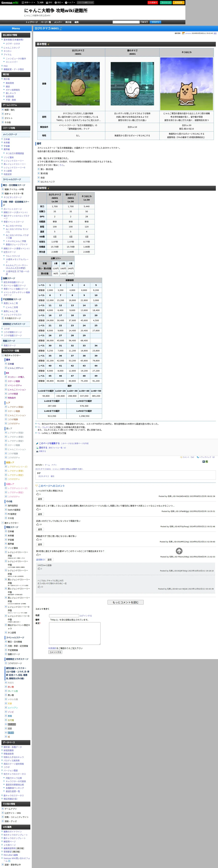Screen dimensions: 218x868
Task: Expand the 余談 section
Action: (x=39, y=177)
